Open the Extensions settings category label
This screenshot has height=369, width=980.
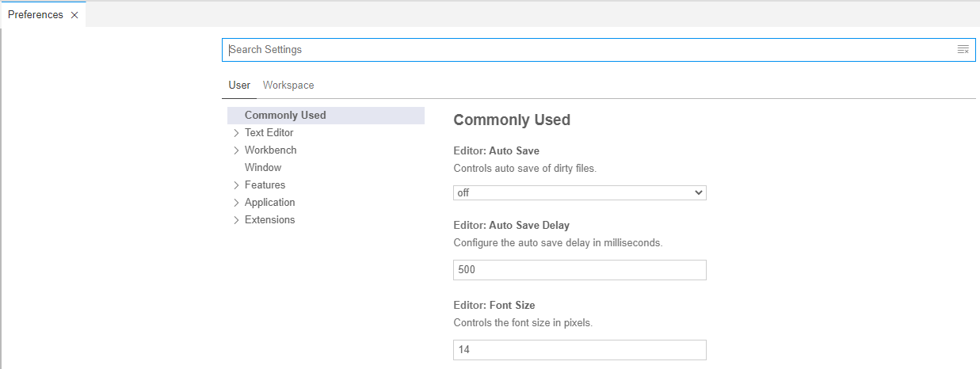(269, 220)
